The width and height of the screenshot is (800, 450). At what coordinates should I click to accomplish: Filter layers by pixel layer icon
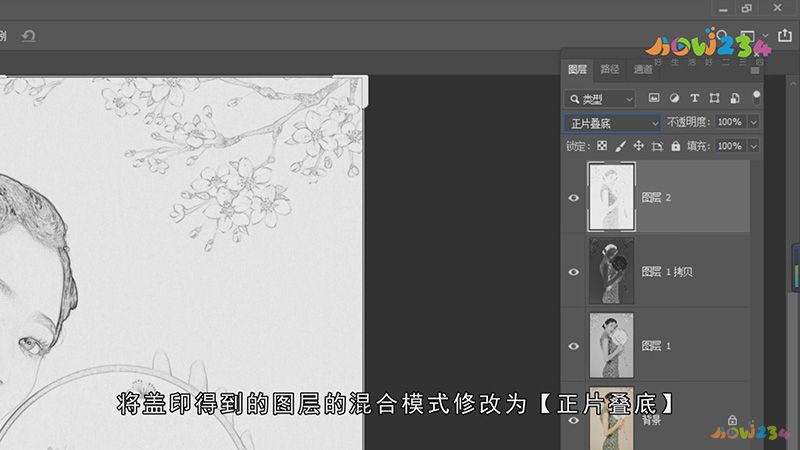tap(654, 98)
